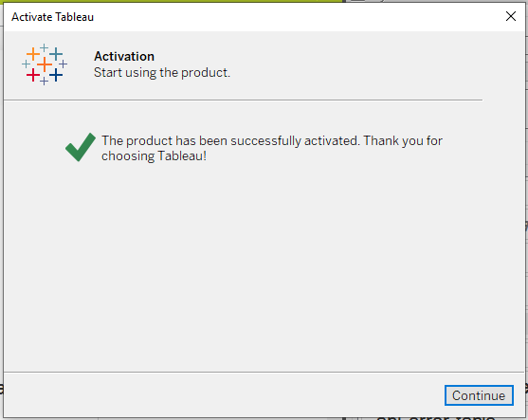This screenshot has height=420, width=528.
Task: Click the small orange plus at logo upper left
Action: pyautogui.click(x=33, y=53)
